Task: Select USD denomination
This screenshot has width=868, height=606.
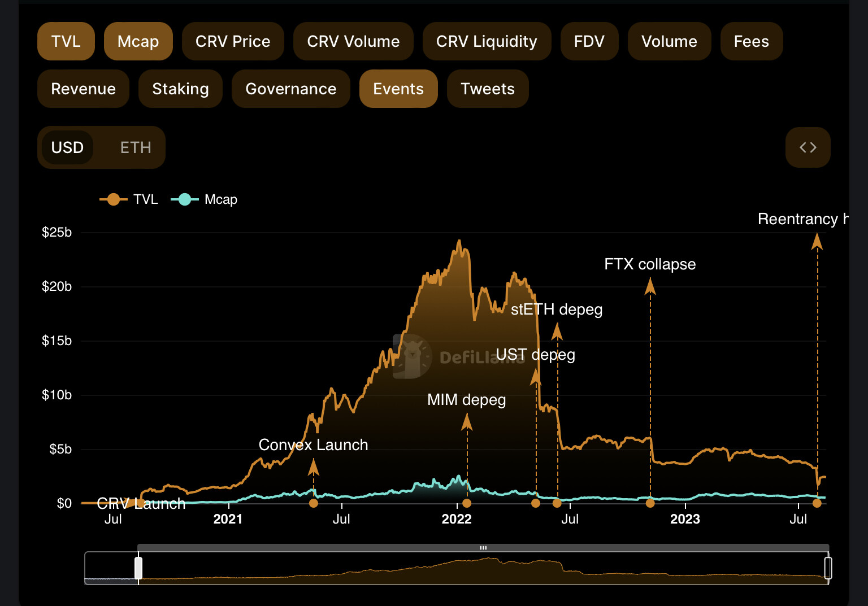Action: pyautogui.click(x=67, y=147)
